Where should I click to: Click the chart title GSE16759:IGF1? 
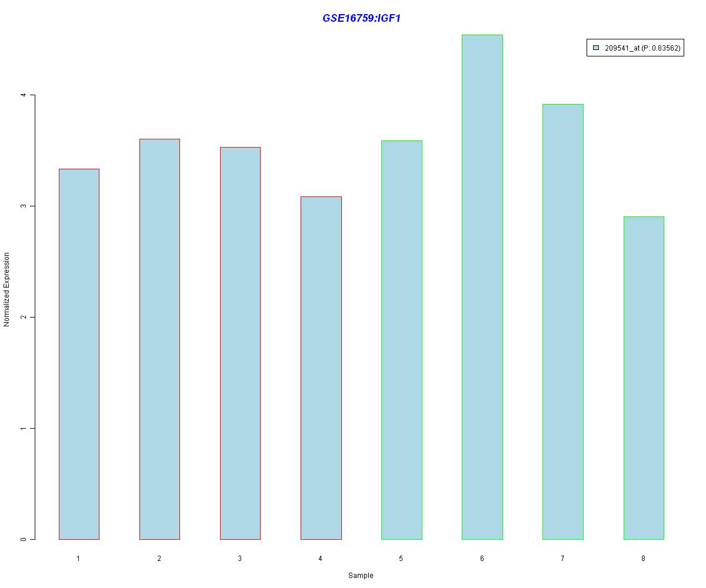point(361,18)
